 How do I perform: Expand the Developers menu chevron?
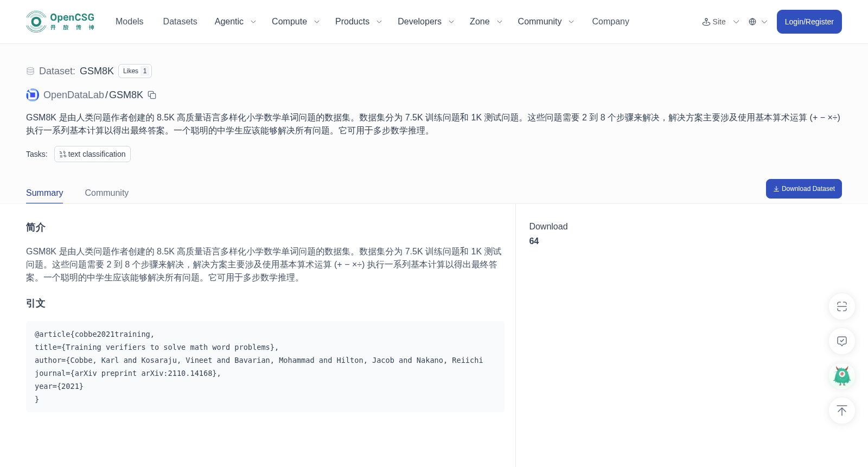pos(451,22)
